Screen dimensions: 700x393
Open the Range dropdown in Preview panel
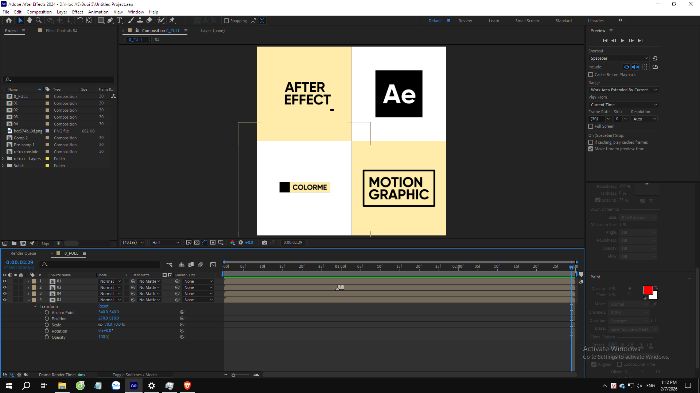[x=624, y=90]
